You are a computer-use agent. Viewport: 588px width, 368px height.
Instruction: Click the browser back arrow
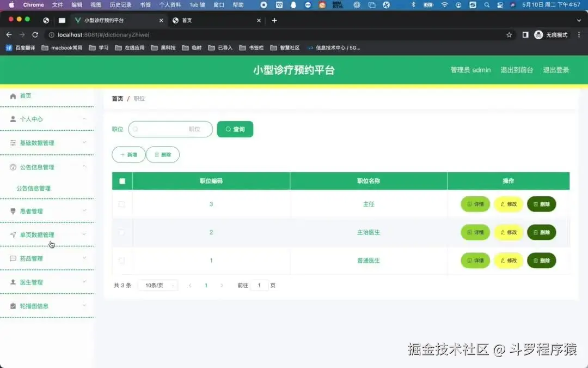tap(9, 34)
